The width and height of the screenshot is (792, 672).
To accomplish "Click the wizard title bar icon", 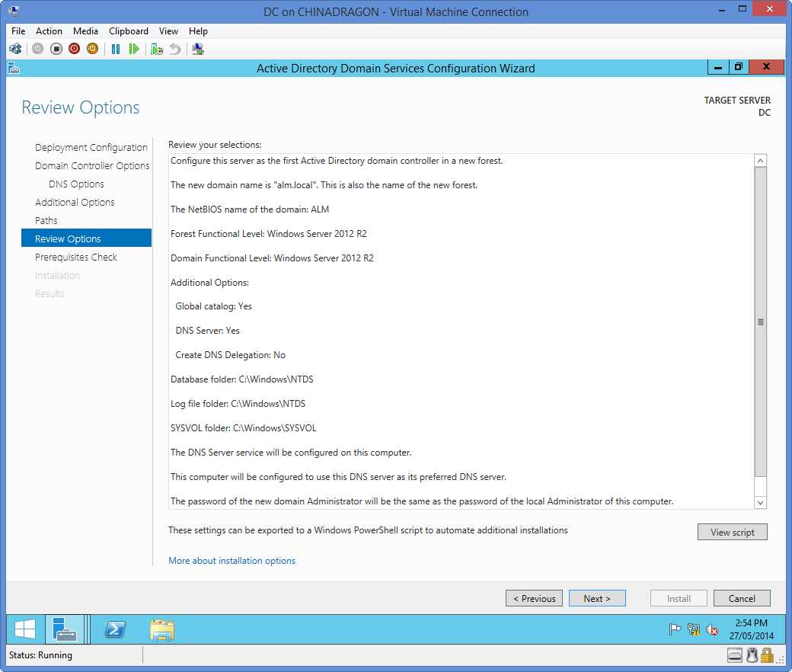I will coord(14,69).
